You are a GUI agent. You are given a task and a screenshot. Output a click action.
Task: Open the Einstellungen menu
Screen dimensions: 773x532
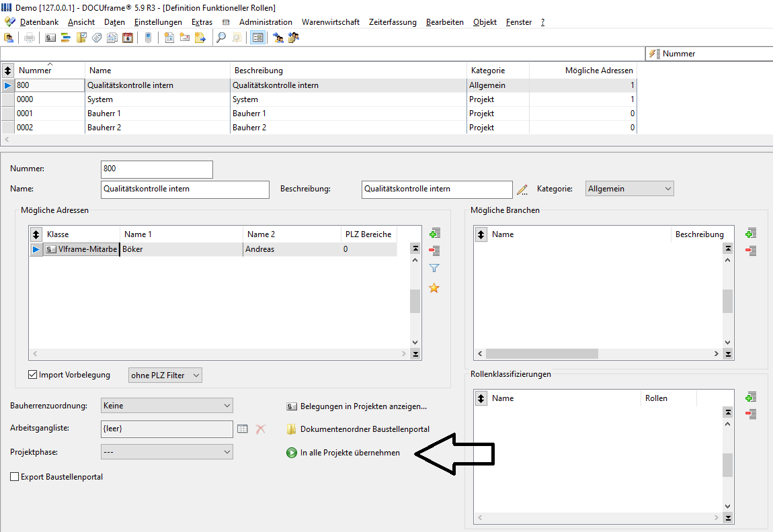(158, 22)
